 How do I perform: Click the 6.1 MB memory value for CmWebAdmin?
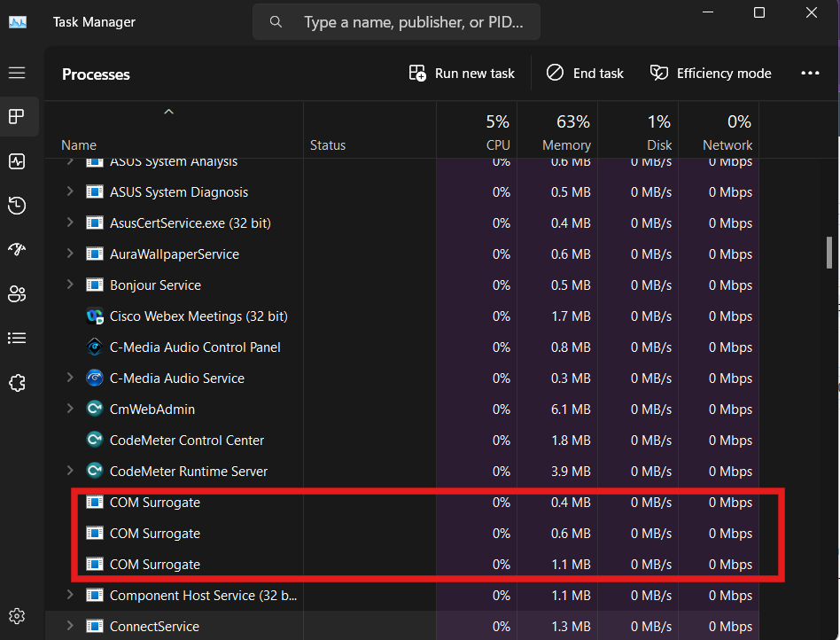click(571, 409)
